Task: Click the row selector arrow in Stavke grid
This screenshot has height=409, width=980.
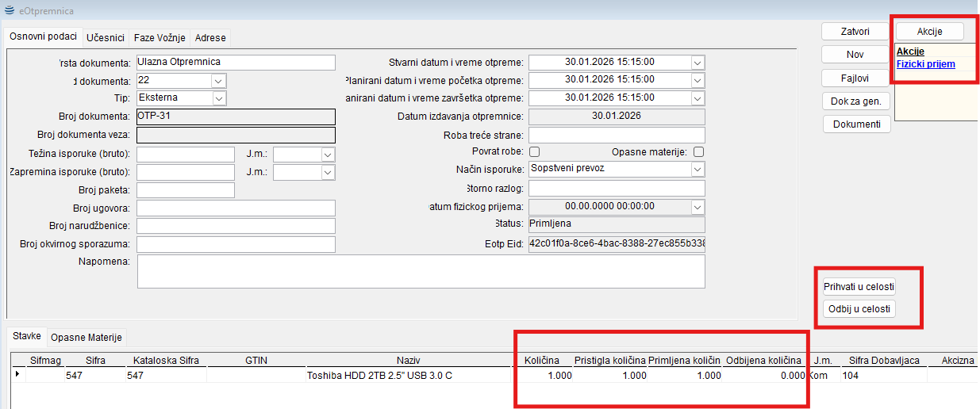Action: coord(17,375)
